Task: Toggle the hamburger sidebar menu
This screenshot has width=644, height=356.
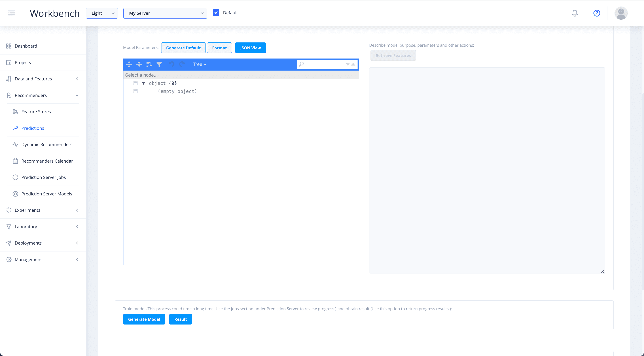Action: click(11, 13)
